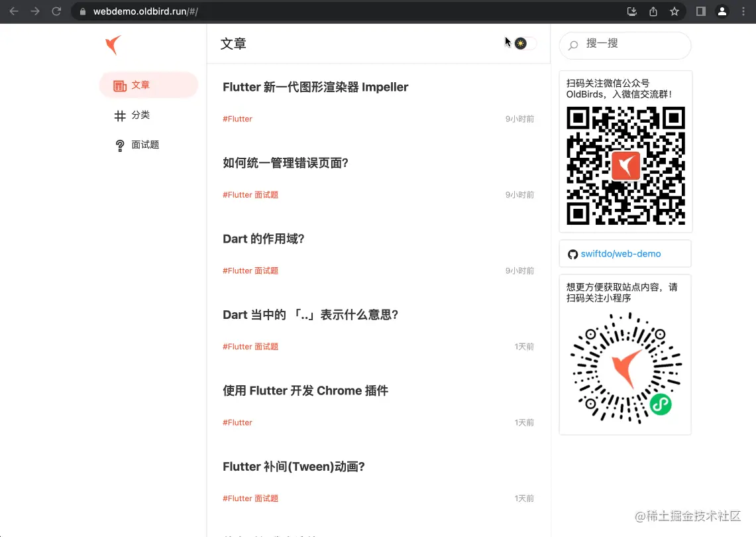Open the 面试题 sidebar menu item
The image size is (756, 537).
pyautogui.click(x=148, y=145)
